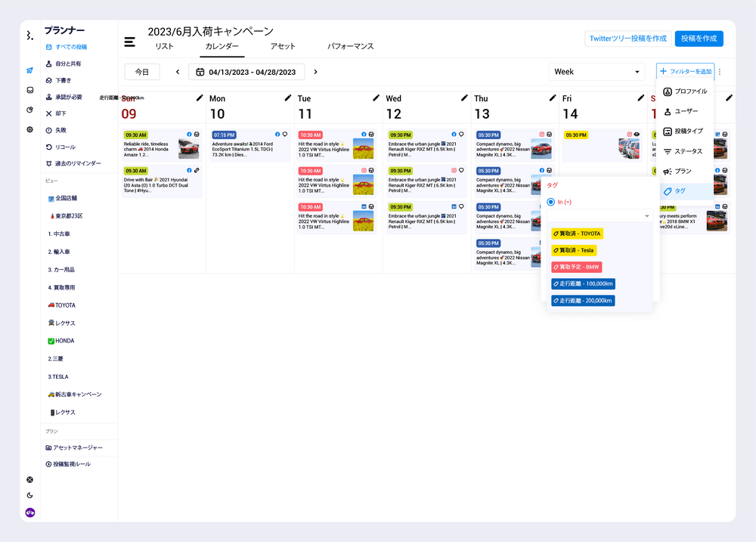Click the Twitterツリー投稿を作成 button

[x=627, y=39]
